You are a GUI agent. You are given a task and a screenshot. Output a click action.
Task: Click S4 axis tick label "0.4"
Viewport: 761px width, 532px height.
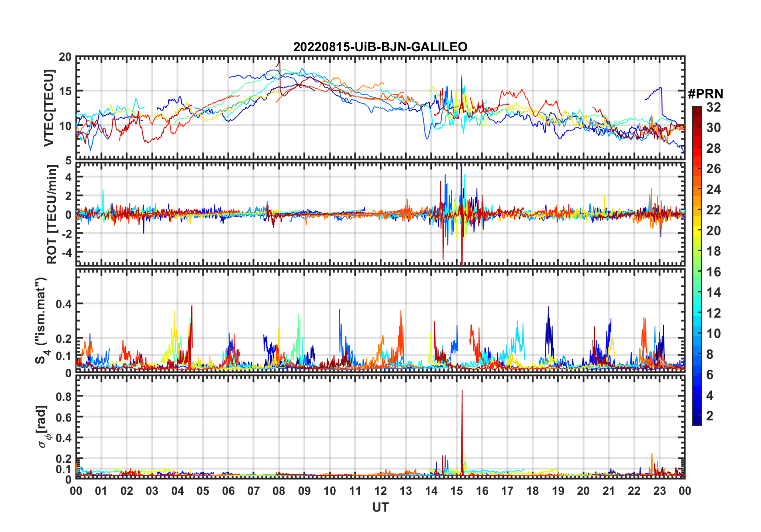(64, 304)
